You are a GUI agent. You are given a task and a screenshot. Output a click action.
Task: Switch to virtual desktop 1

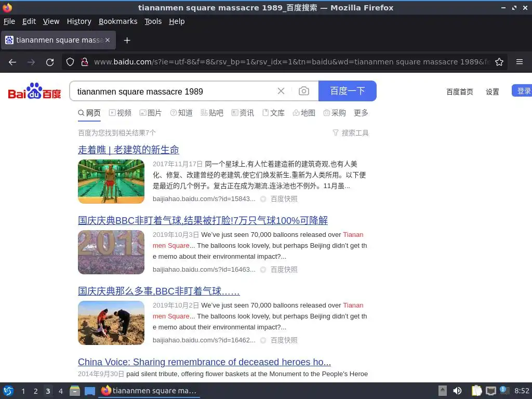tap(23, 391)
